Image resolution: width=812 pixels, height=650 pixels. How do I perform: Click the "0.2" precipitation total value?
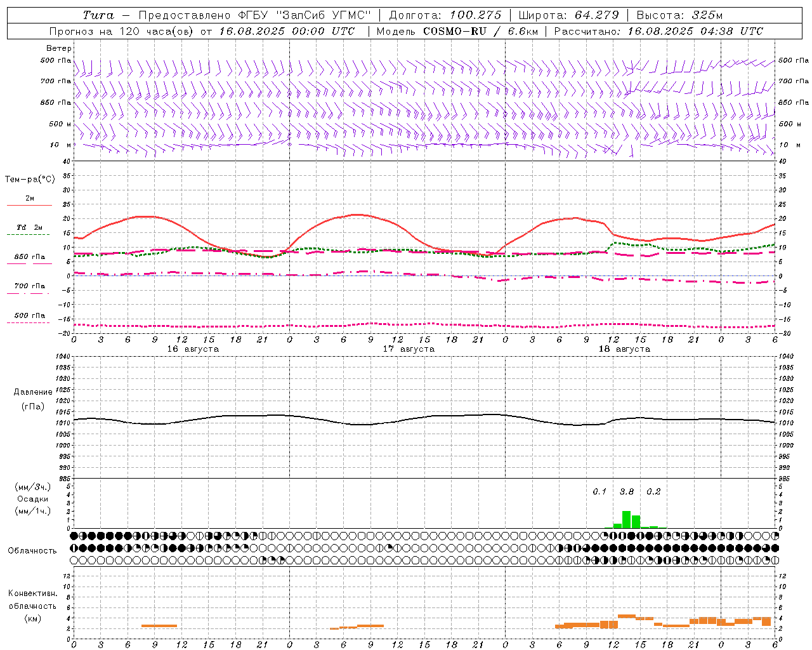point(653,492)
